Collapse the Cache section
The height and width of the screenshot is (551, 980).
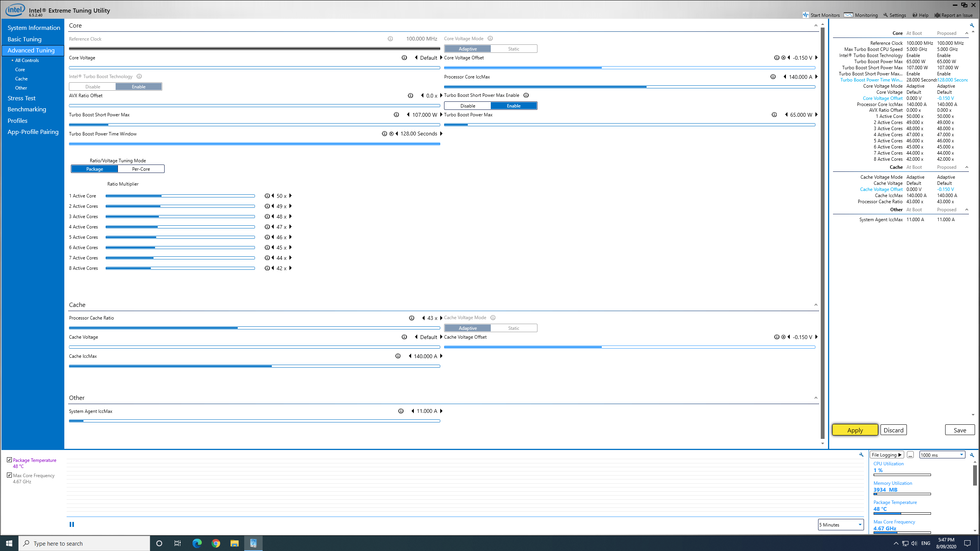(815, 305)
